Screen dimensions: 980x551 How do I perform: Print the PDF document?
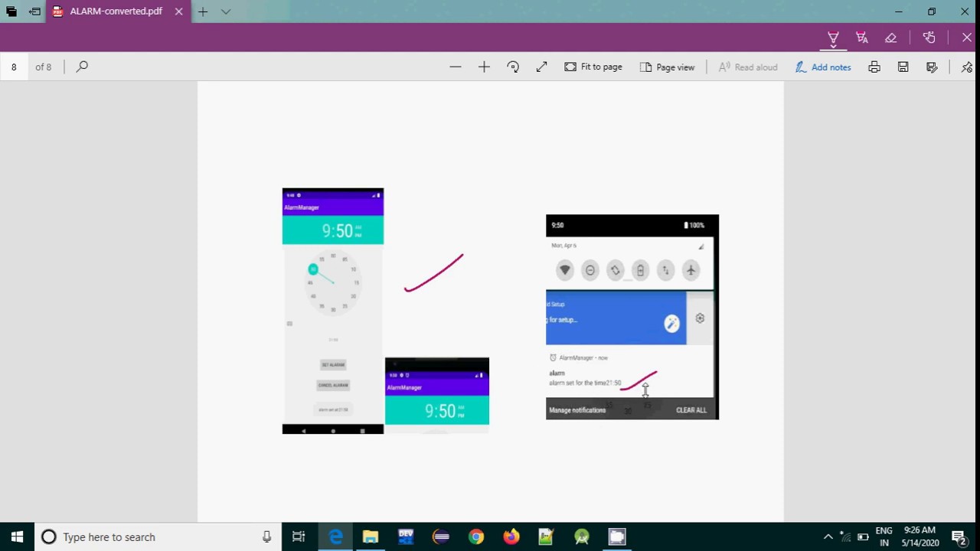pos(874,67)
